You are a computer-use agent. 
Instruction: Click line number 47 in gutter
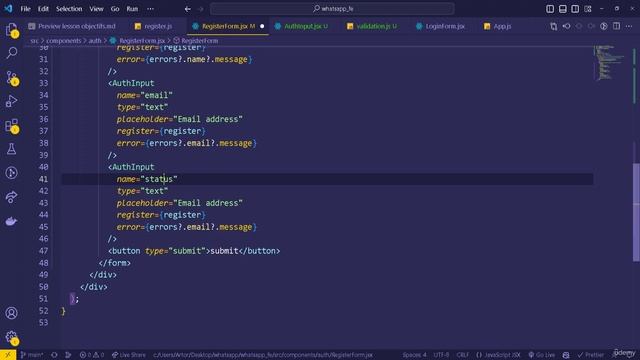click(x=43, y=251)
